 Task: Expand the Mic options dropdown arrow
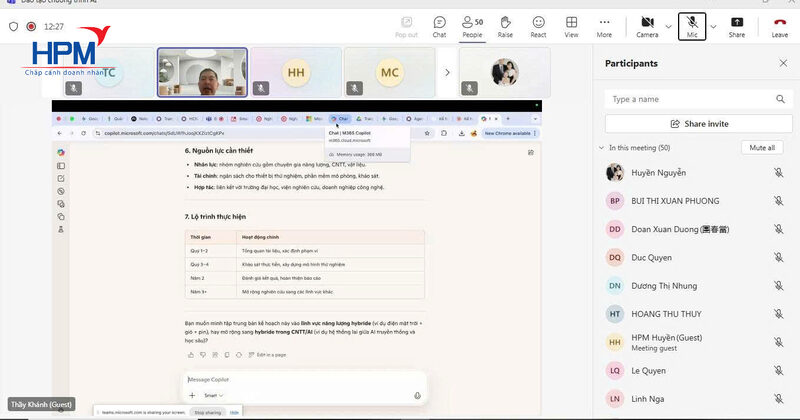(713, 25)
